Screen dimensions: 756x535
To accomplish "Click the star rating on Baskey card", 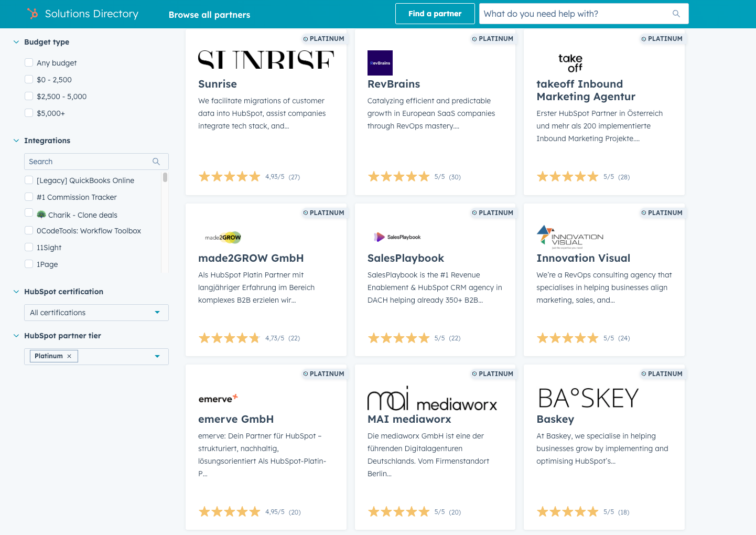I will pos(568,512).
